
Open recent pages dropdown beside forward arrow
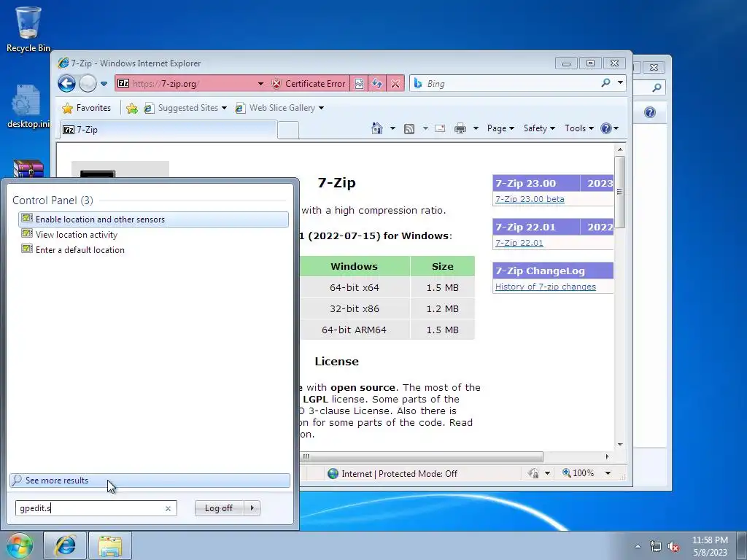[x=104, y=84]
